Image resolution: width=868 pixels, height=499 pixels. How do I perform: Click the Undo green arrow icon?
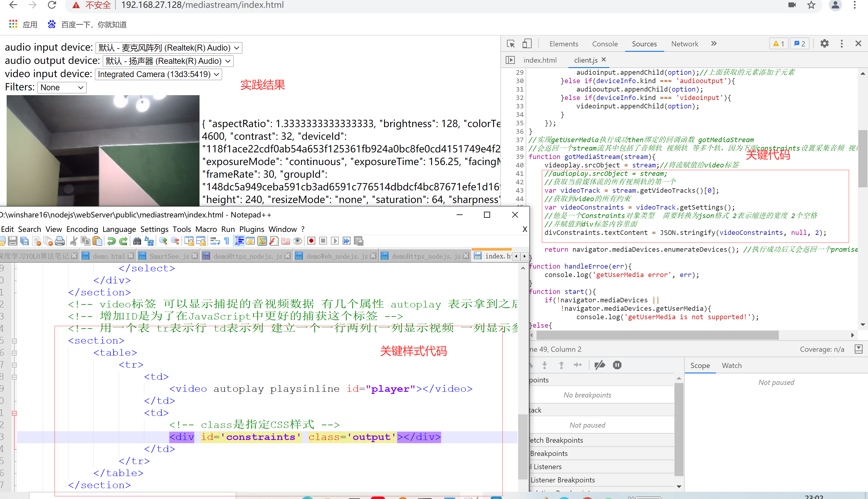pos(111,241)
